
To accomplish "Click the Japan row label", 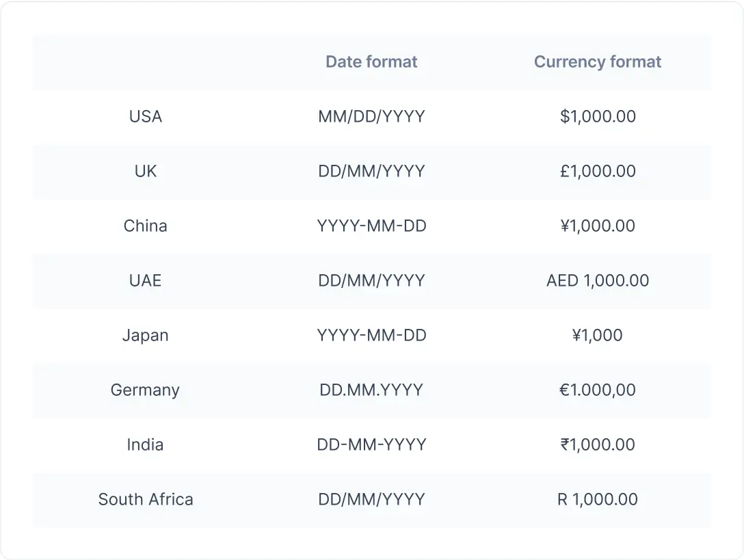I will click(146, 336).
